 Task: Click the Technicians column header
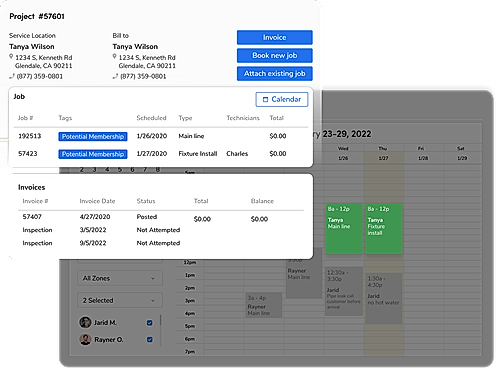click(243, 118)
